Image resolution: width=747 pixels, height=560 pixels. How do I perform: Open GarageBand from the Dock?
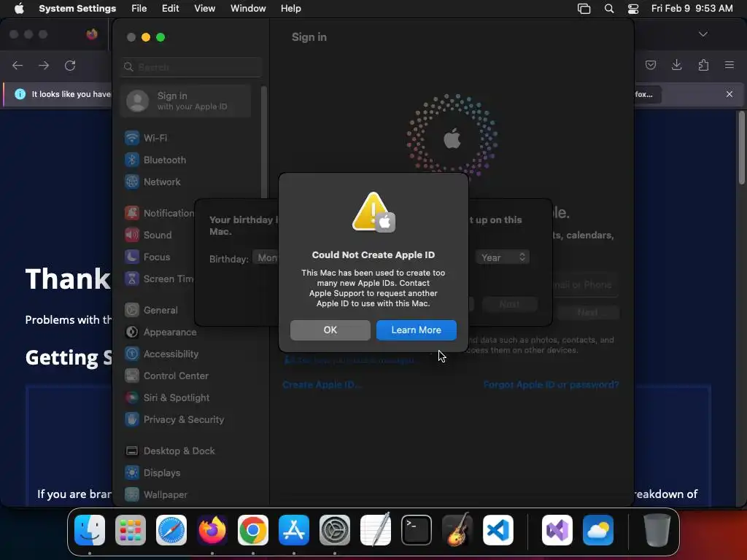tap(457, 530)
